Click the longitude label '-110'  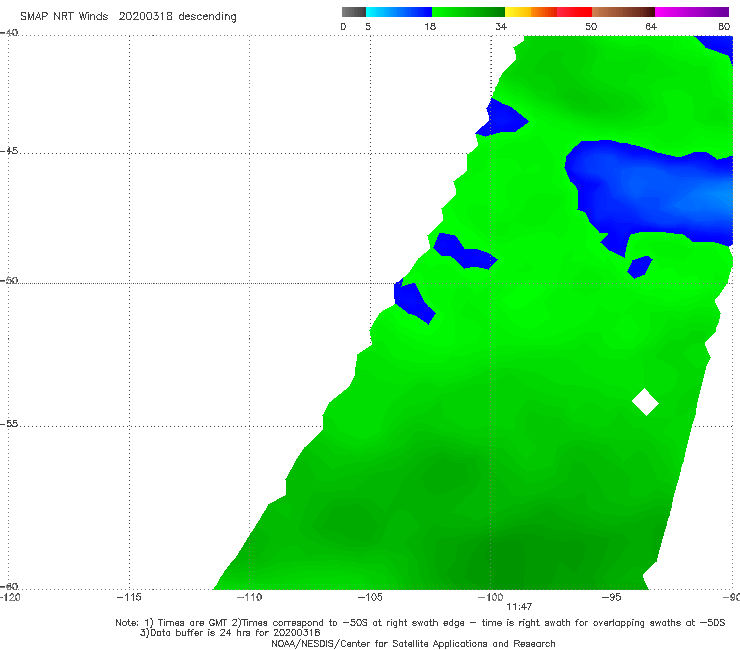249,597
